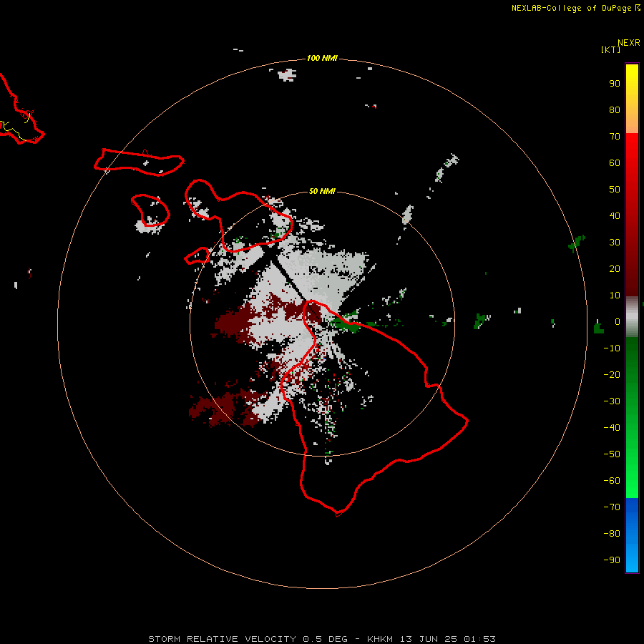Screen dimensions: 644x644
Task: Click the [KT] units label
Action: [610, 49]
